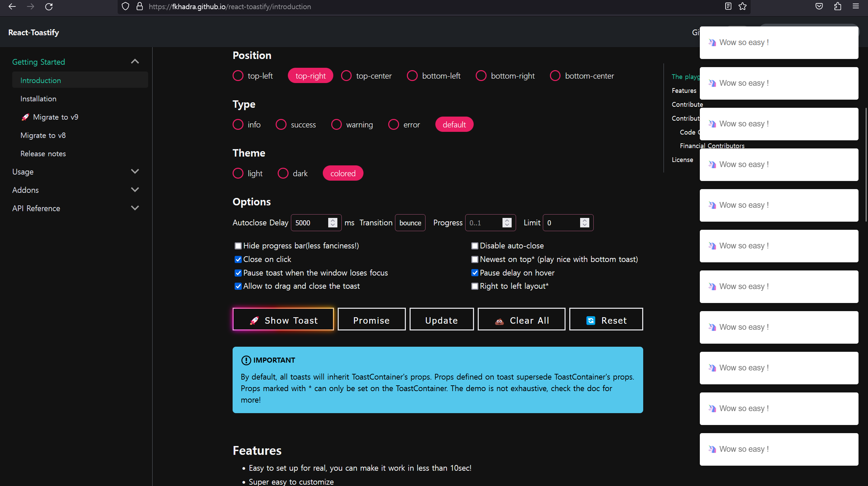Click the Pocket save icon
The height and width of the screenshot is (486, 868).
[819, 6]
